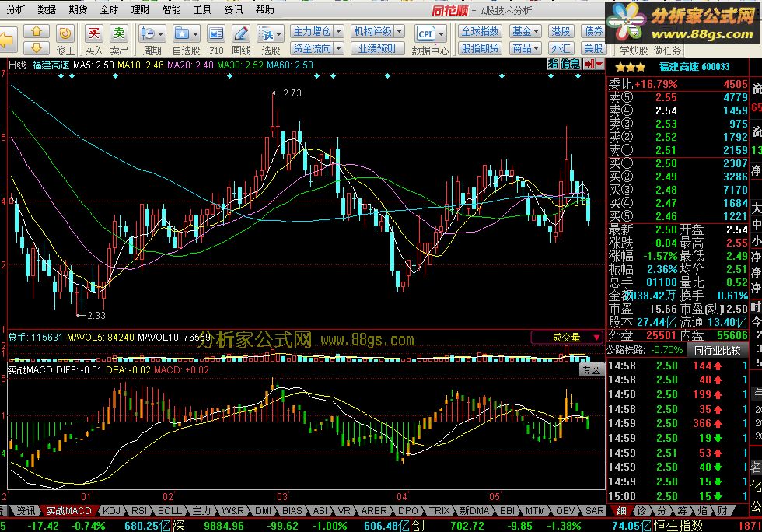Viewport: 762px width, 532px height.
Task: Click the 美股 button
Action: [x=592, y=48]
